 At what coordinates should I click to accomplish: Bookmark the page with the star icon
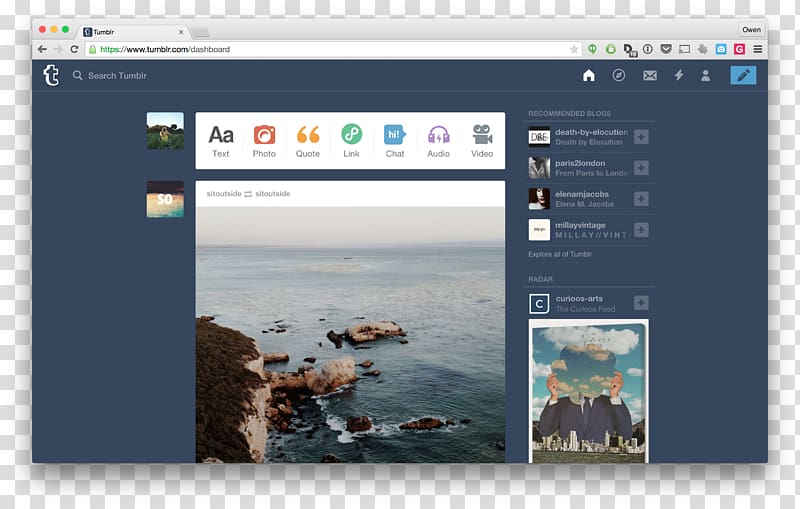(x=574, y=49)
